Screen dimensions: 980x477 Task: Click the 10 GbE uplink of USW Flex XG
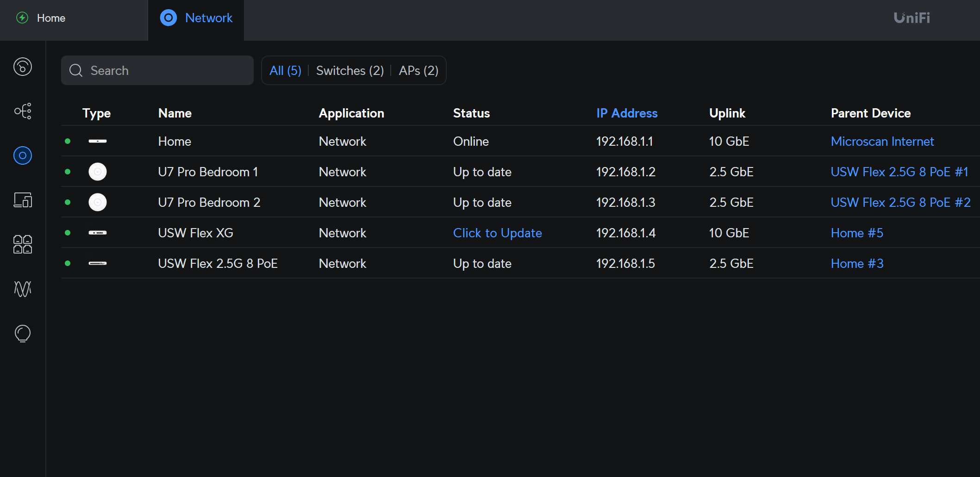pos(729,233)
